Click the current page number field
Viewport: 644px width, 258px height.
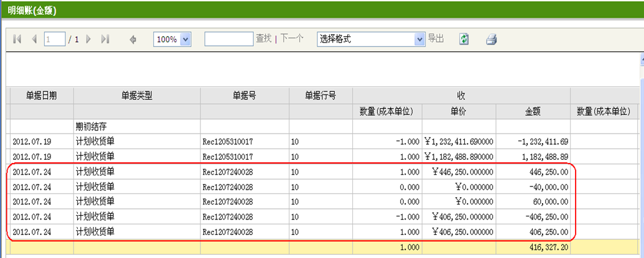click(55, 39)
